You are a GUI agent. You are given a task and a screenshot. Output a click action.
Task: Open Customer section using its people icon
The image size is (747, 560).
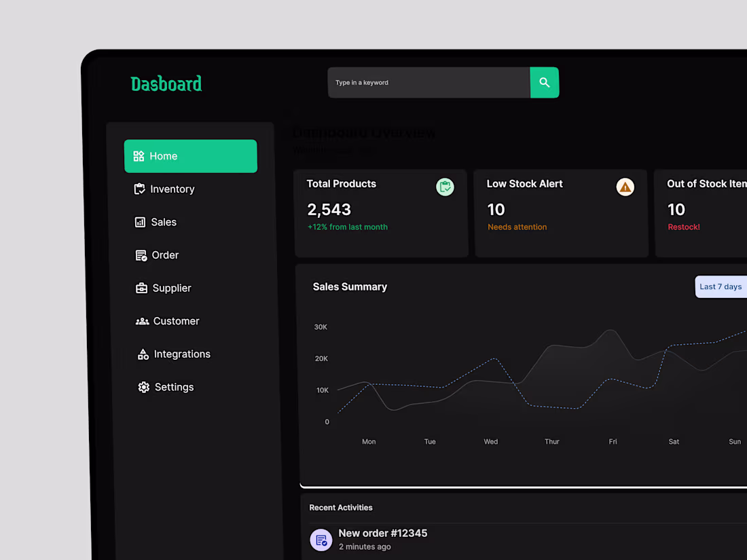[142, 320]
